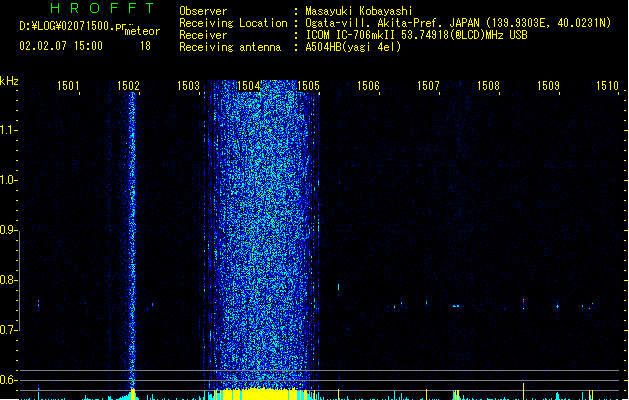Screen dimensions: 629x400
Task: Click the meteor count value 18
Action: [x=145, y=46]
